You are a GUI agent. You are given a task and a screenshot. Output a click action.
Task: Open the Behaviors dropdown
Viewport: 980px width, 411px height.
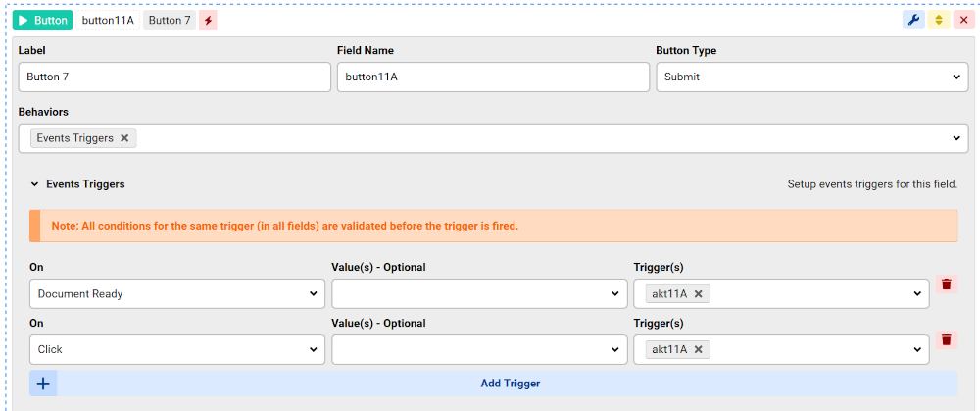click(x=955, y=138)
